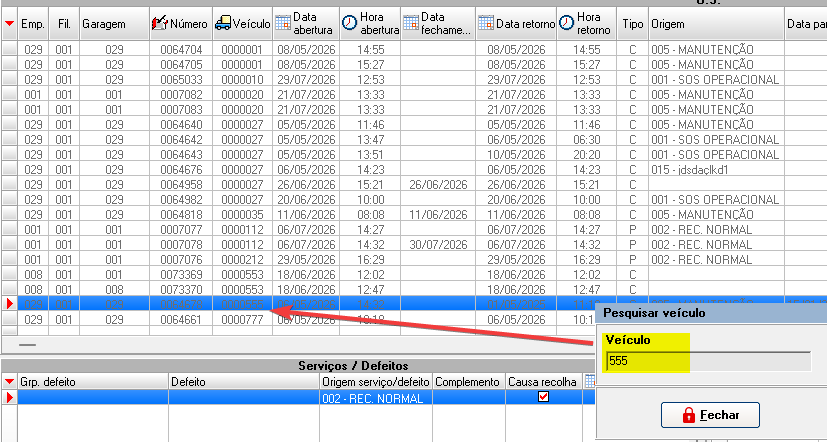
Task: Select row with Número 0064818
Action: (x=414, y=215)
